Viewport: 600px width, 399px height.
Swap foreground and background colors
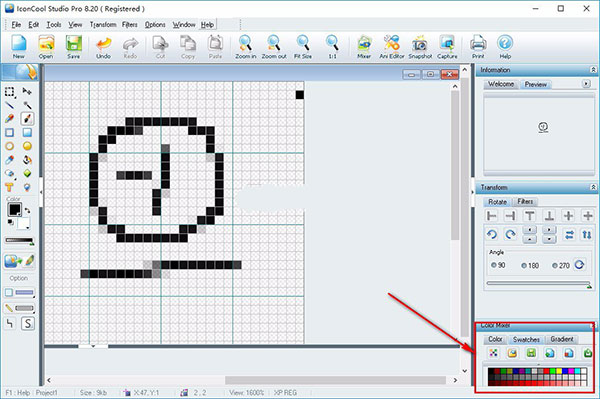[28, 210]
